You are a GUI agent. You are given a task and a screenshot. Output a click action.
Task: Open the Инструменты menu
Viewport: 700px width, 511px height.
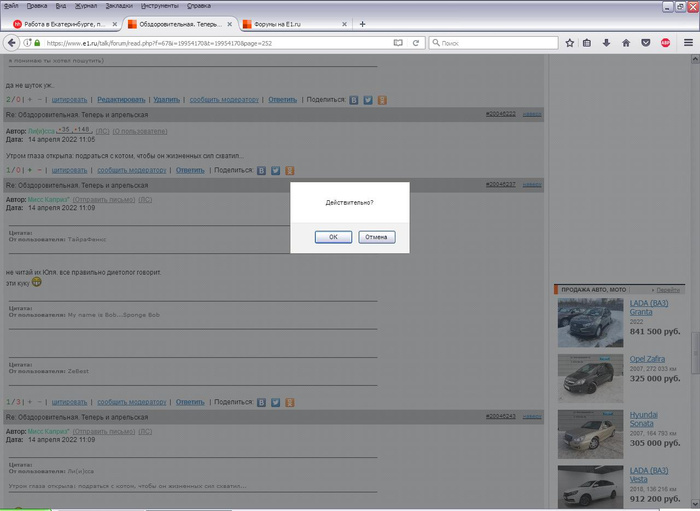tap(162, 5)
